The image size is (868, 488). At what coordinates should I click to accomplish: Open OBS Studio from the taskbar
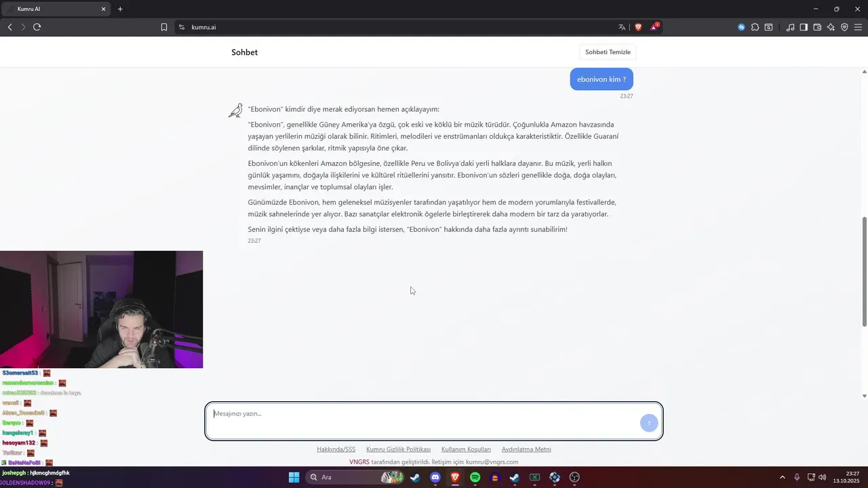(x=574, y=477)
